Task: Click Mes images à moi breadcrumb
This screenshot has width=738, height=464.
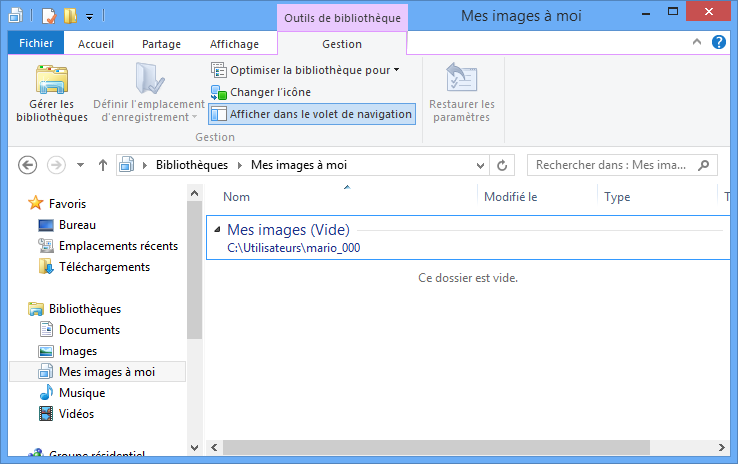Action: coord(299,165)
